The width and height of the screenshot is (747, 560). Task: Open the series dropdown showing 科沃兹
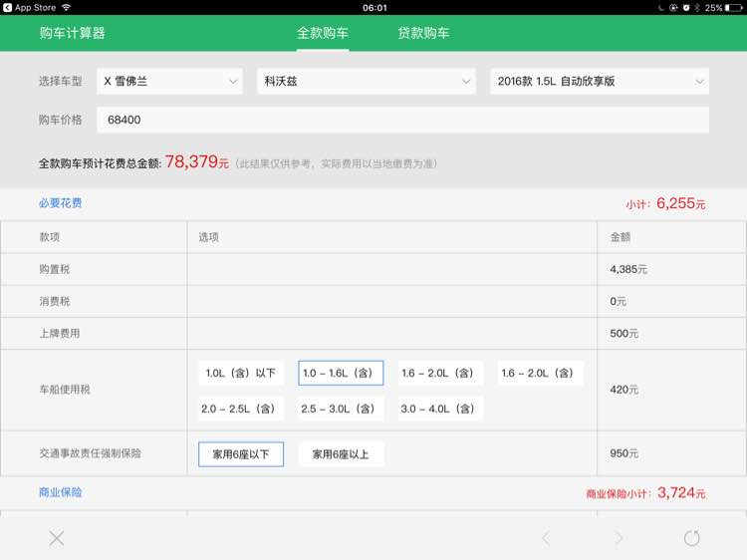point(367,81)
